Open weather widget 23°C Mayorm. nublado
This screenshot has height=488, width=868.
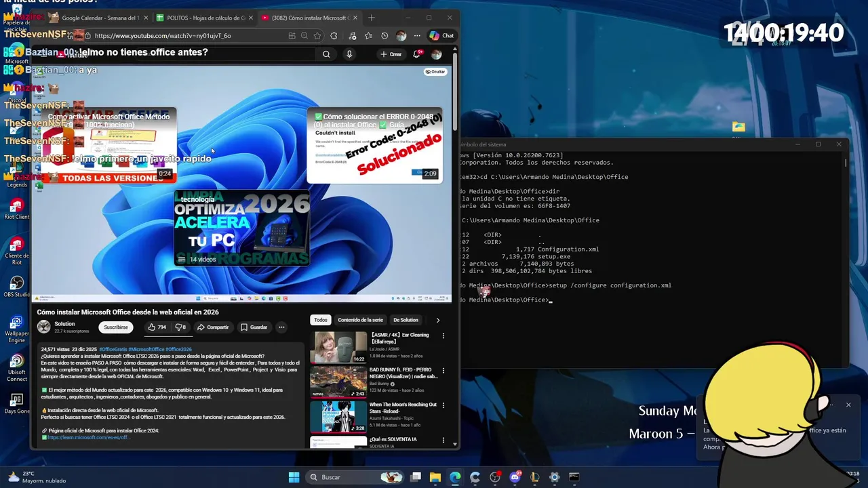point(37,477)
